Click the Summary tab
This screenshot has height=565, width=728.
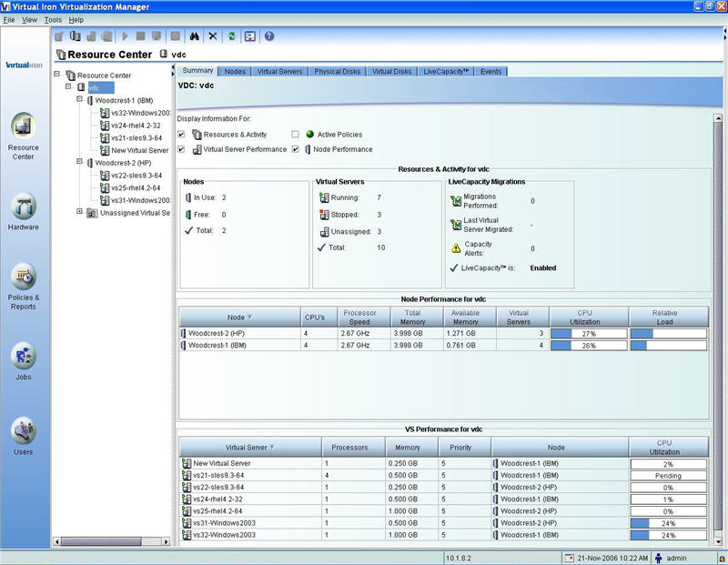point(197,71)
